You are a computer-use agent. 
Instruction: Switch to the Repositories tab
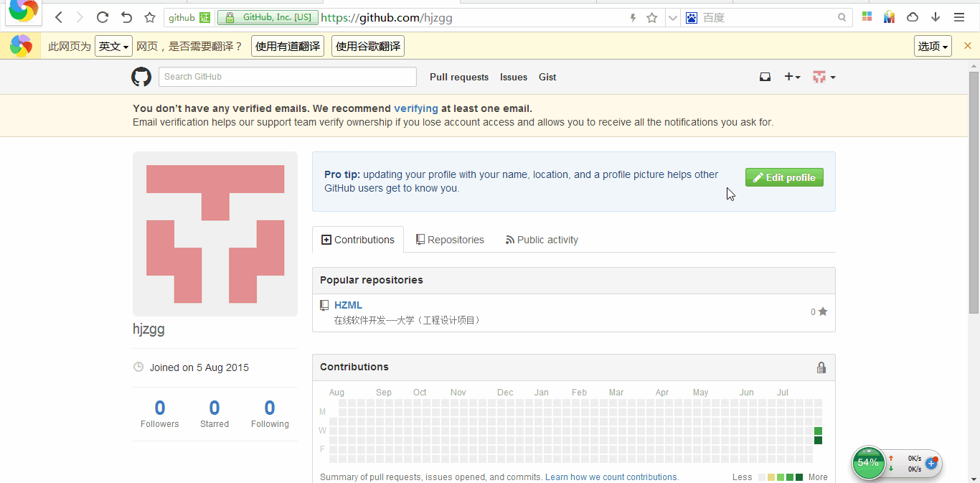click(450, 240)
